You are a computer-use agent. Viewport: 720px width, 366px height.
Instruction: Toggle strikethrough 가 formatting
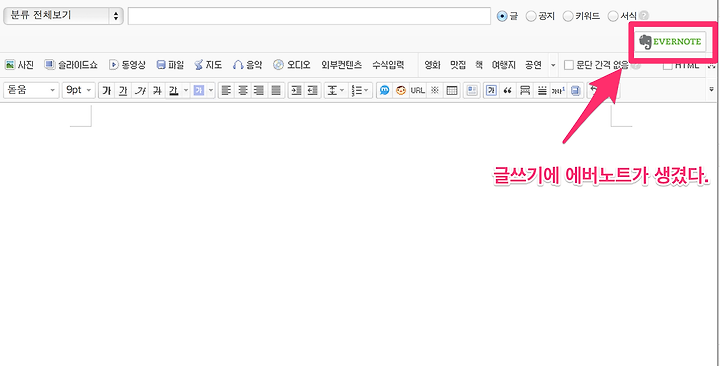[157, 90]
